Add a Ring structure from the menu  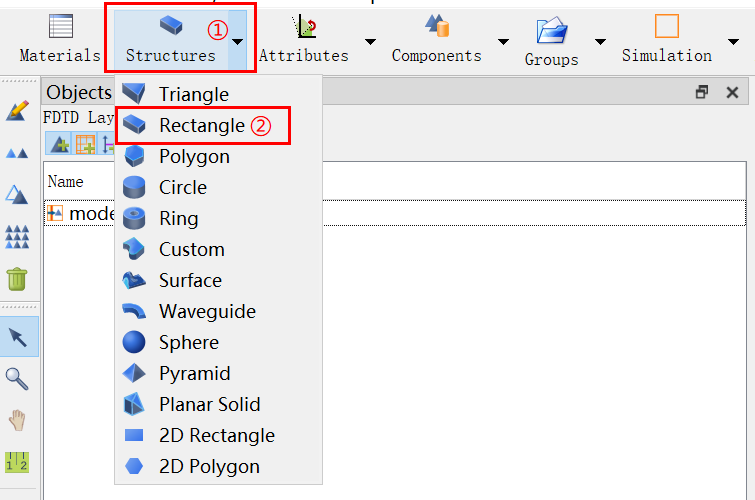(178, 219)
